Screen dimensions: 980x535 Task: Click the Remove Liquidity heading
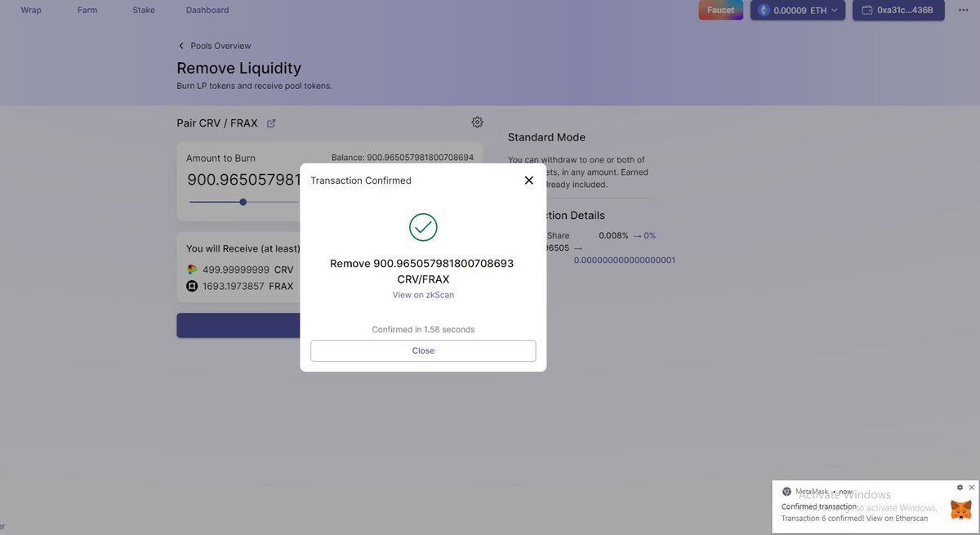239,69
